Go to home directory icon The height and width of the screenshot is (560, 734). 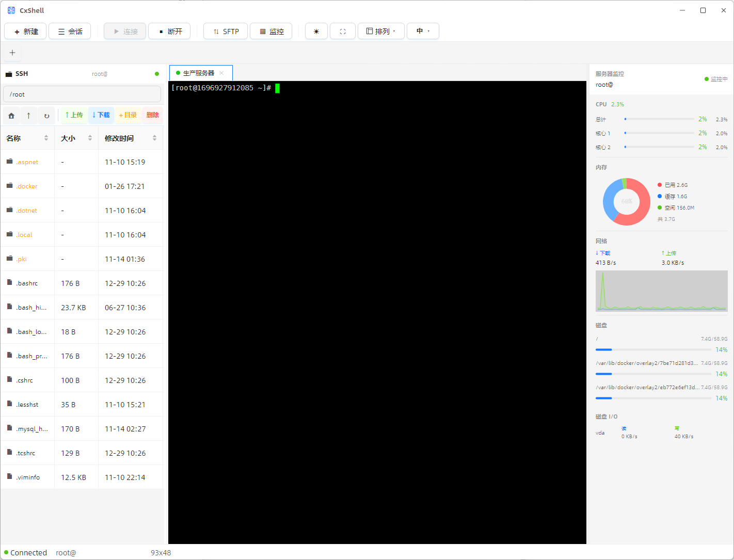(x=11, y=116)
